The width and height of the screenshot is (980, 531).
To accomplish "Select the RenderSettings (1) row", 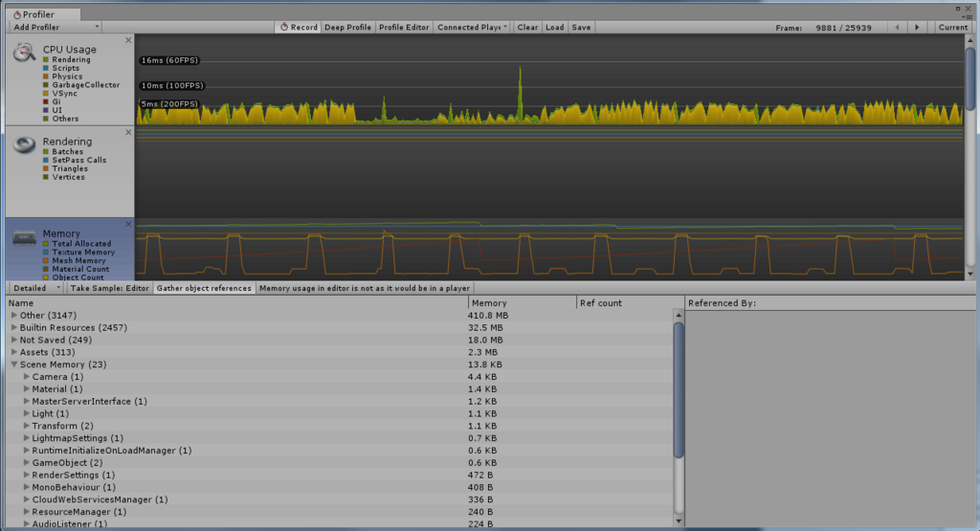I will point(341,475).
